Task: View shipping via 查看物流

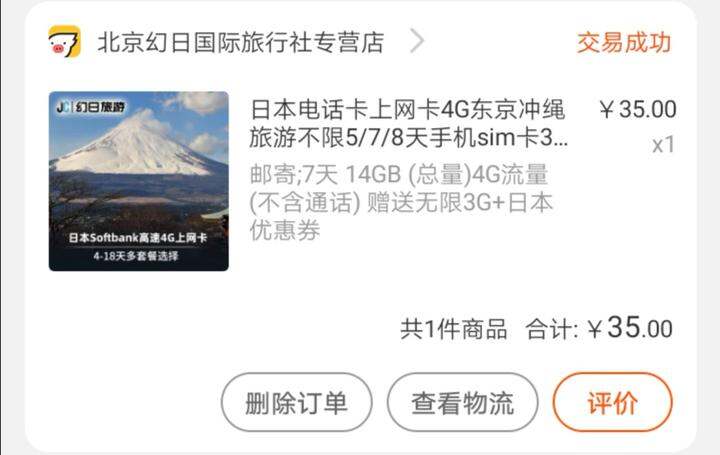Action: click(462, 403)
